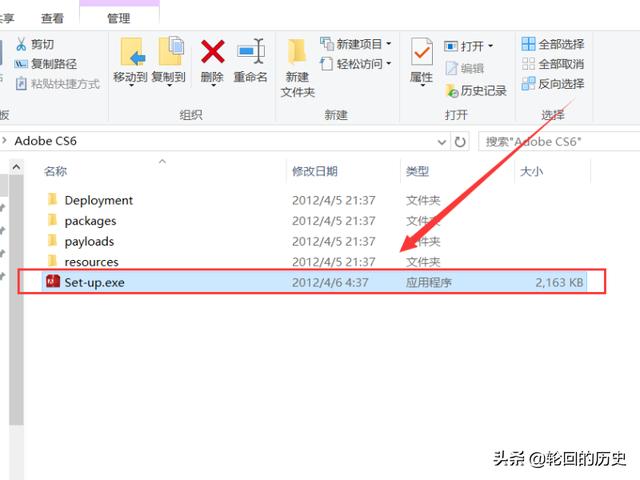Image resolution: width=640 pixels, height=480 pixels.
Task: Click the Copy to (复制到) icon
Action: [x=171, y=51]
